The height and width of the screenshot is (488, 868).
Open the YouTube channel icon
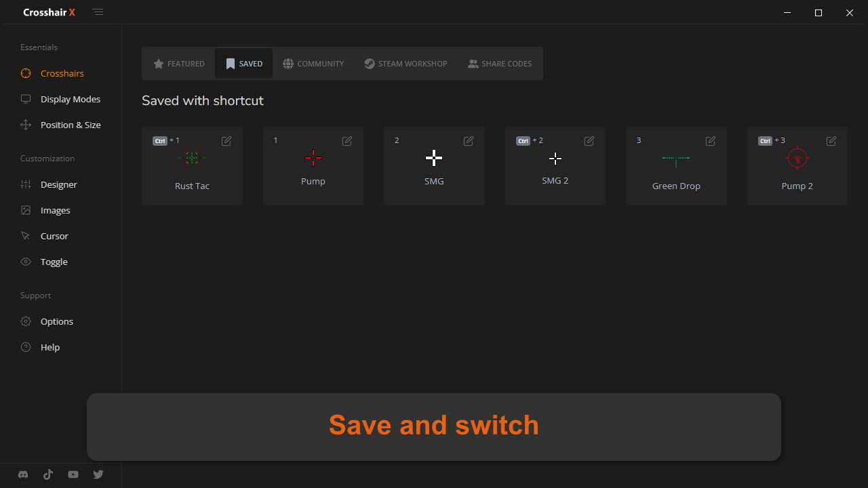73,474
